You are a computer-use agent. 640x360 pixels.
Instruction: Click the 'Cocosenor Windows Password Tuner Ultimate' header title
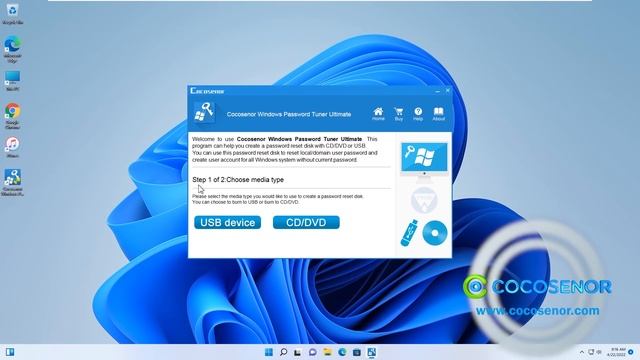[x=289, y=114]
